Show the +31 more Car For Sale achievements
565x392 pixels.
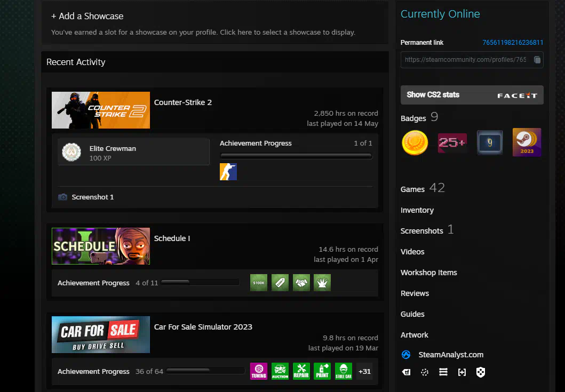[x=364, y=371]
